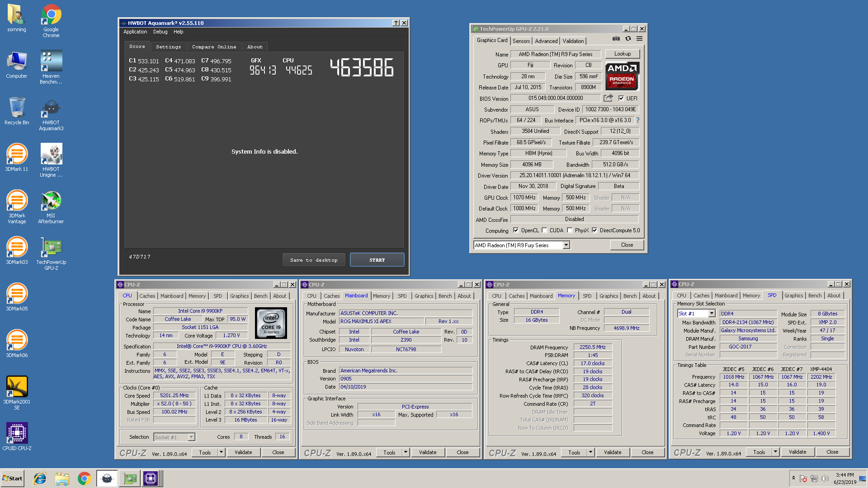
Task: Click Aquamark title bar help button
Action: [x=396, y=23]
